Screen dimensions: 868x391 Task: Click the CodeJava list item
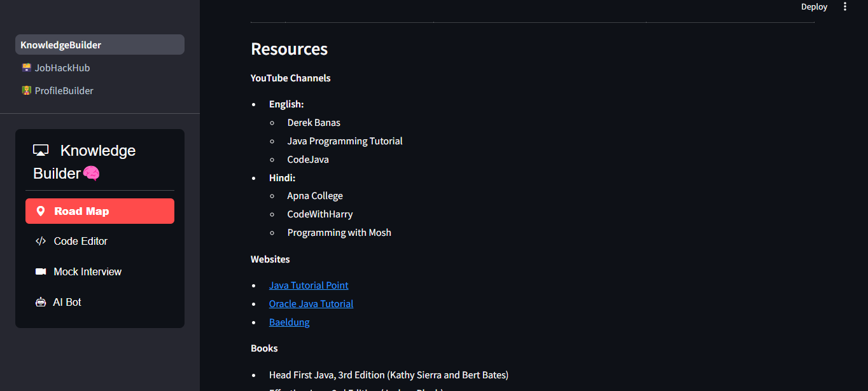click(x=308, y=160)
